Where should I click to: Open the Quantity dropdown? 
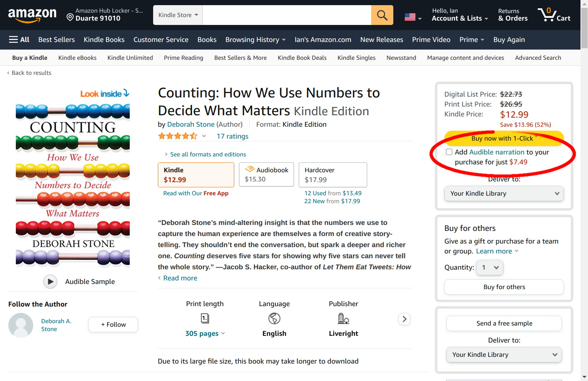(489, 268)
